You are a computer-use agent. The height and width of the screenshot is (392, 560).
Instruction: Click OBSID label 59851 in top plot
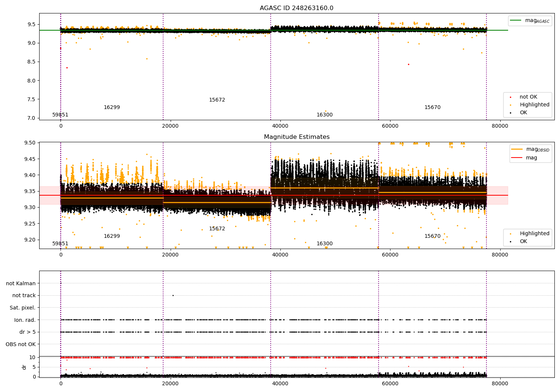coord(60,115)
